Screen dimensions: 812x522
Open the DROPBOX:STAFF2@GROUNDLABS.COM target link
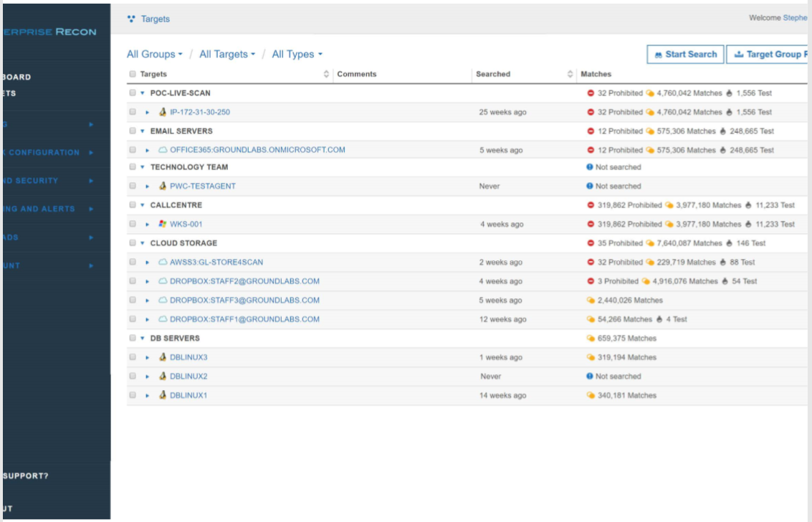[244, 281]
